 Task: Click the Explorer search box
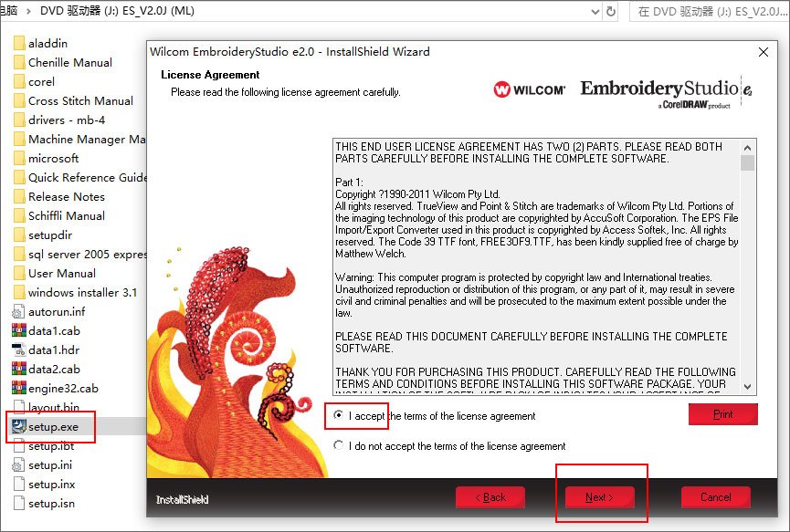point(710,11)
